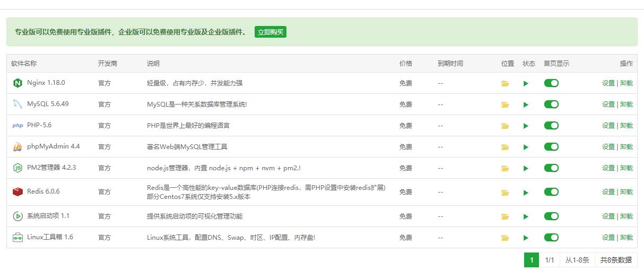Open 设置 for Nginx 1.18.0
The width and height of the screenshot is (644, 270).
608,83
